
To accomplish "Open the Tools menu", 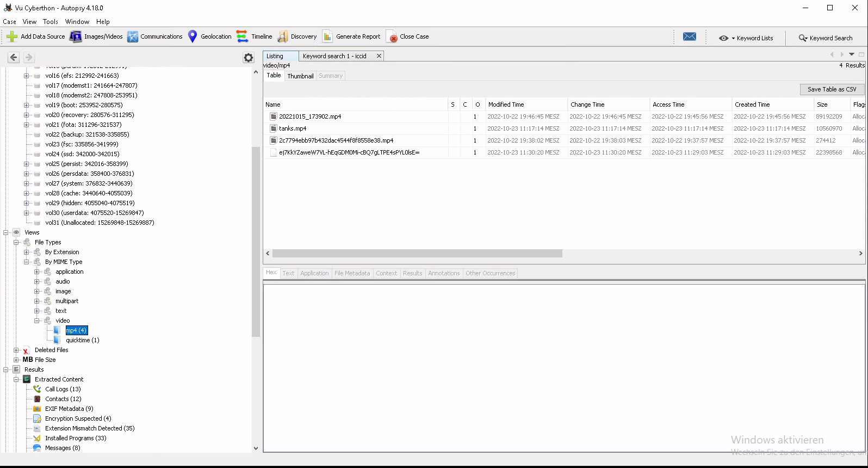I will (x=51, y=22).
